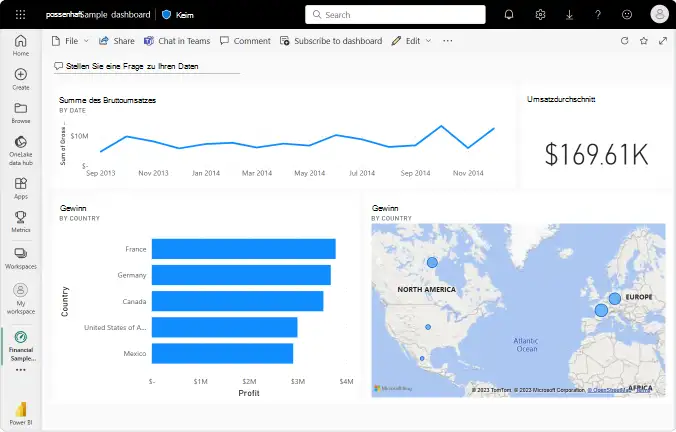
Task: Open the toolbar more options ellipsis
Action: click(x=447, y=41)
